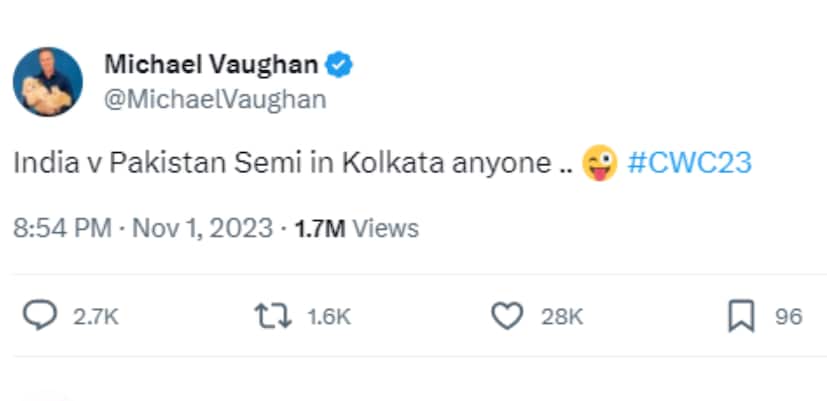Open the #CWC23 hashtag

[689, 163]
